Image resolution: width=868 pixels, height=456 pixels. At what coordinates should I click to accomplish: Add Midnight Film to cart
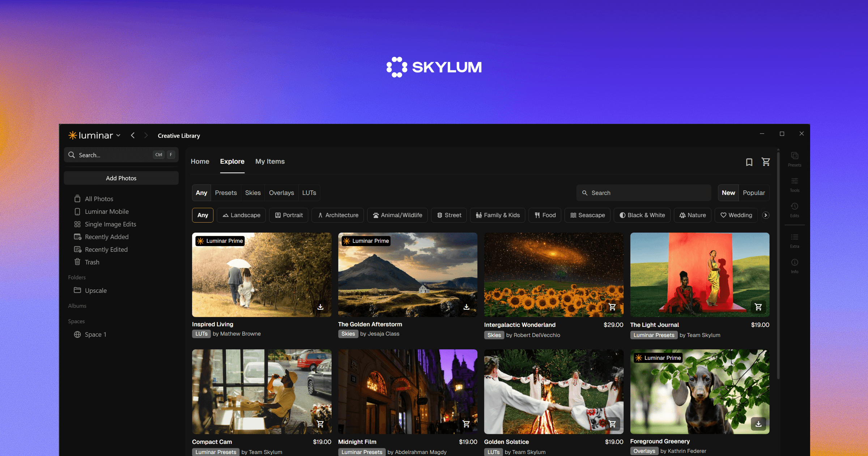pos(466,424)
